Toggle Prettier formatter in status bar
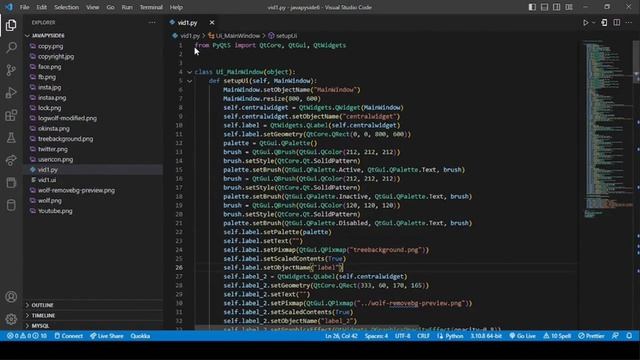 pyautogui.click(x=591, y=336)
